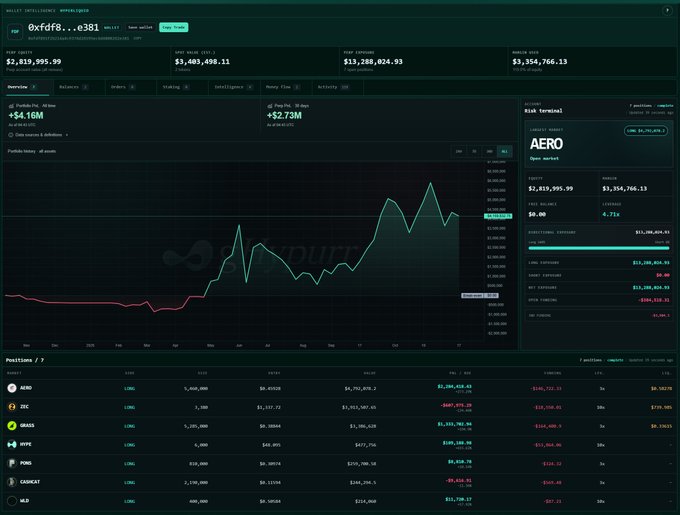Click the Data sources info icon
The image size is (680, 515).
coord(11,135)
